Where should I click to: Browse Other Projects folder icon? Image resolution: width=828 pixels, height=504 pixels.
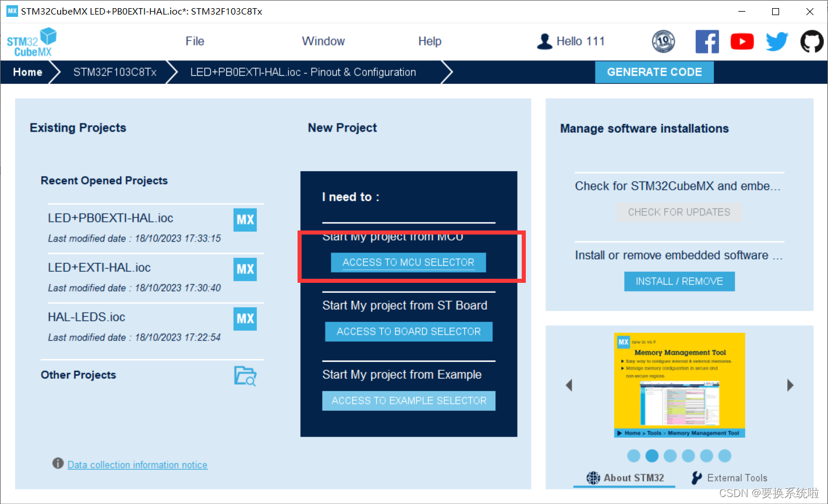(245, 376)
